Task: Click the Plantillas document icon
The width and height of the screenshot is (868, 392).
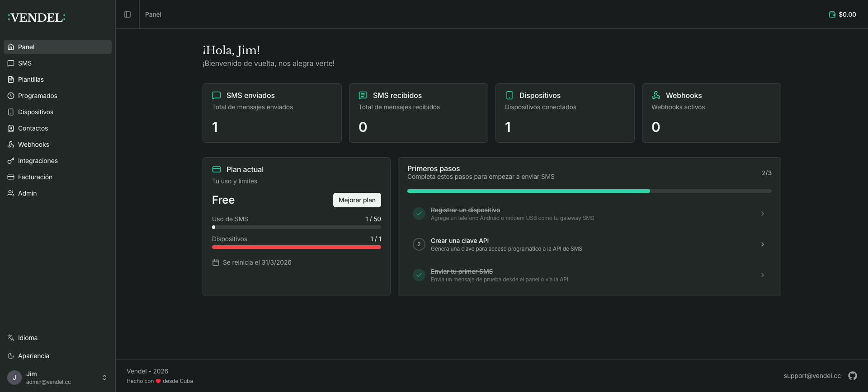Action: 11,79
